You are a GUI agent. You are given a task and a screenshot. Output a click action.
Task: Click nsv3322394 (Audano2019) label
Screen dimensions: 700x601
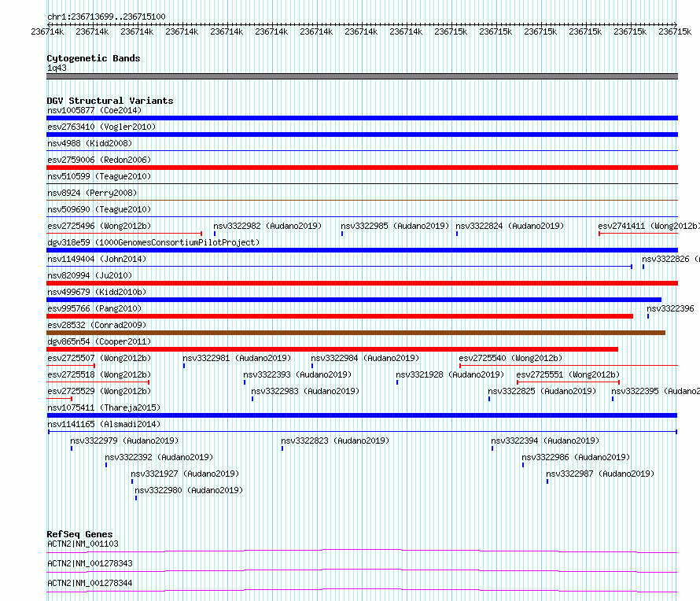[x=545, y=441]
